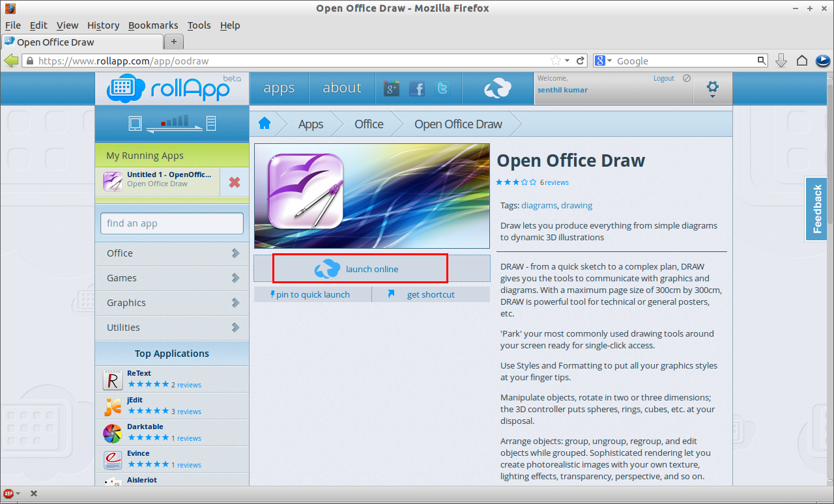Open the Google Plus icon
Image resolution: width=834 pixels, height=504 pixels.
(x=392, y=89)
